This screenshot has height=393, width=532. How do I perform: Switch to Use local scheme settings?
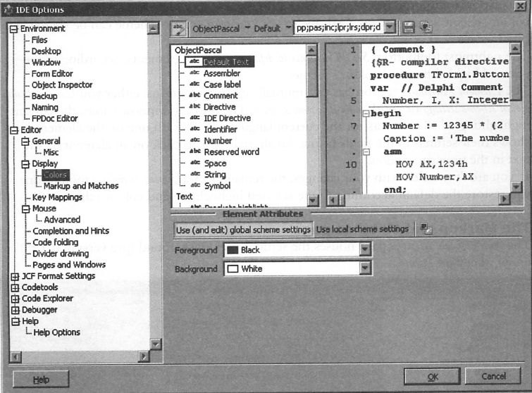pyautogui.click(x=362, y=229)
